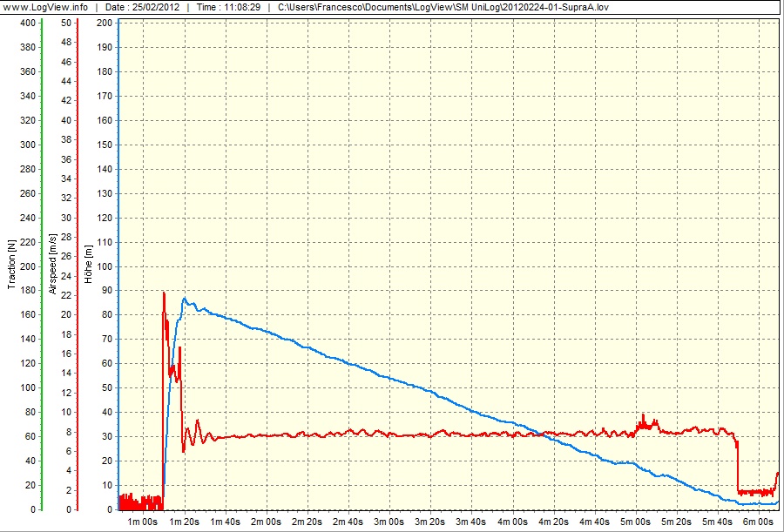Select the 2m 00s time axis label

(266, 522)
